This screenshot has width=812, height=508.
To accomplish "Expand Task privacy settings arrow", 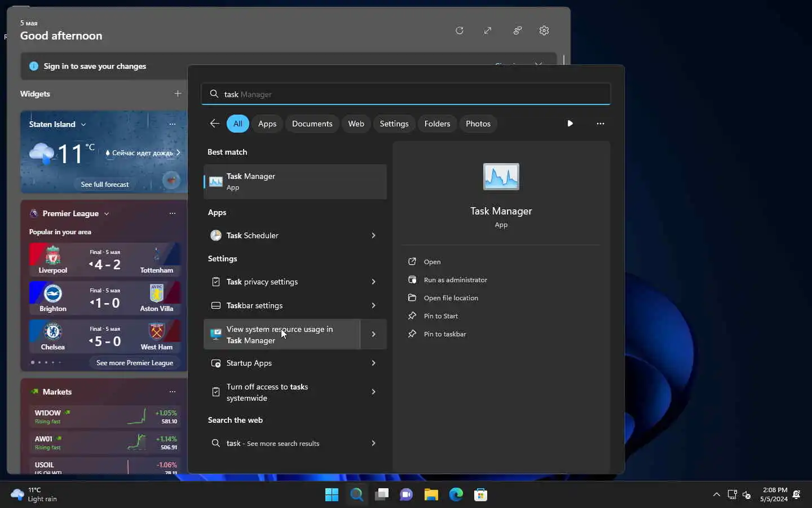I will [373, 282].
